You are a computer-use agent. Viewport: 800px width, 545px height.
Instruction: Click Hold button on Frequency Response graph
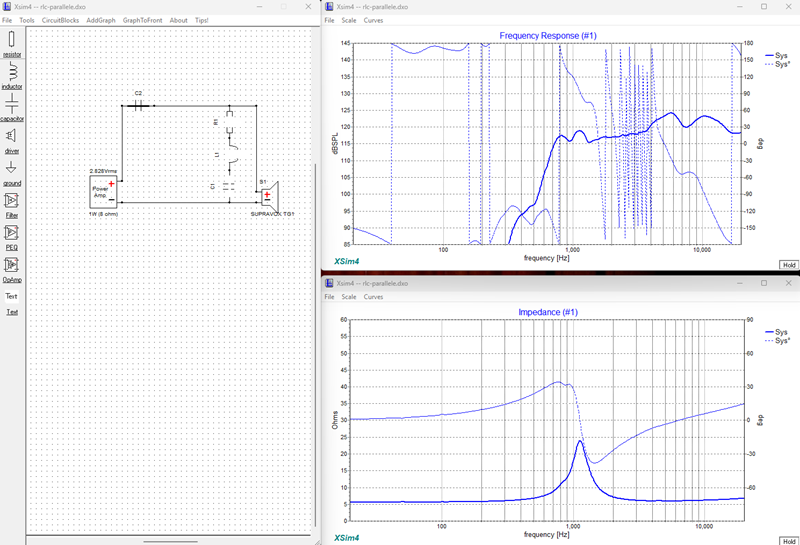coord(789,265)
